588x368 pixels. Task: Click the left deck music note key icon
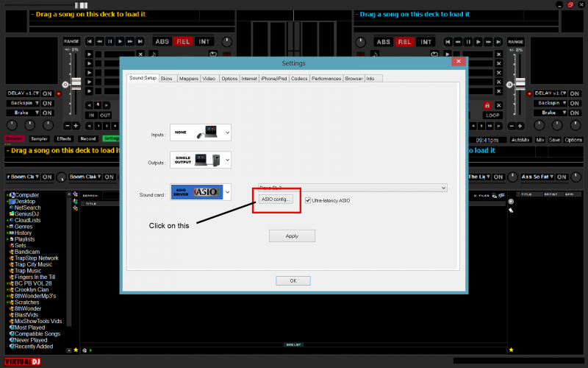[154, 54]
